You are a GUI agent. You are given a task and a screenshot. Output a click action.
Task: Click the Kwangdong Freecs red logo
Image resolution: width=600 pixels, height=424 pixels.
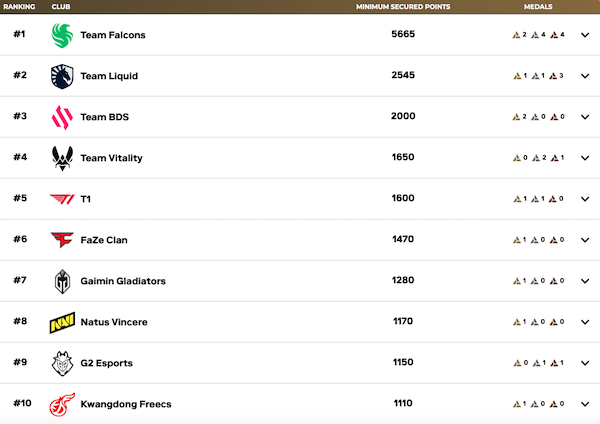coord(62,404)
